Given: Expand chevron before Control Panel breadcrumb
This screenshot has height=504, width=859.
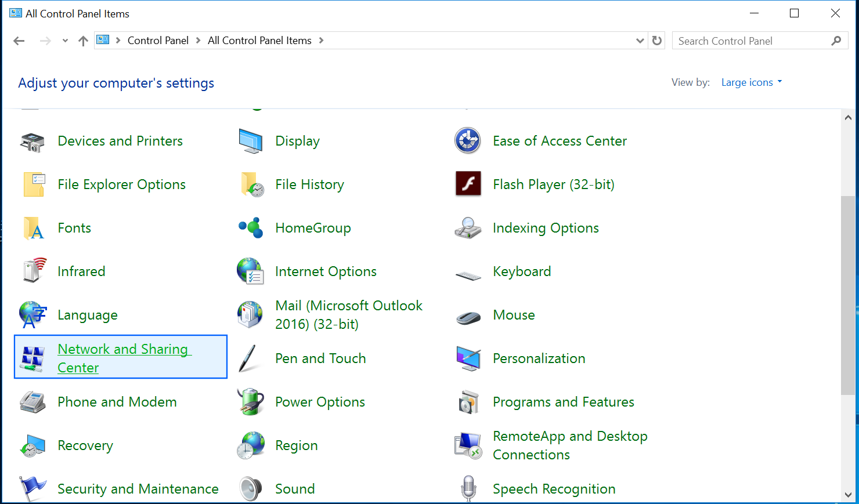Looking at the screenshot, I should coord(118,41).
